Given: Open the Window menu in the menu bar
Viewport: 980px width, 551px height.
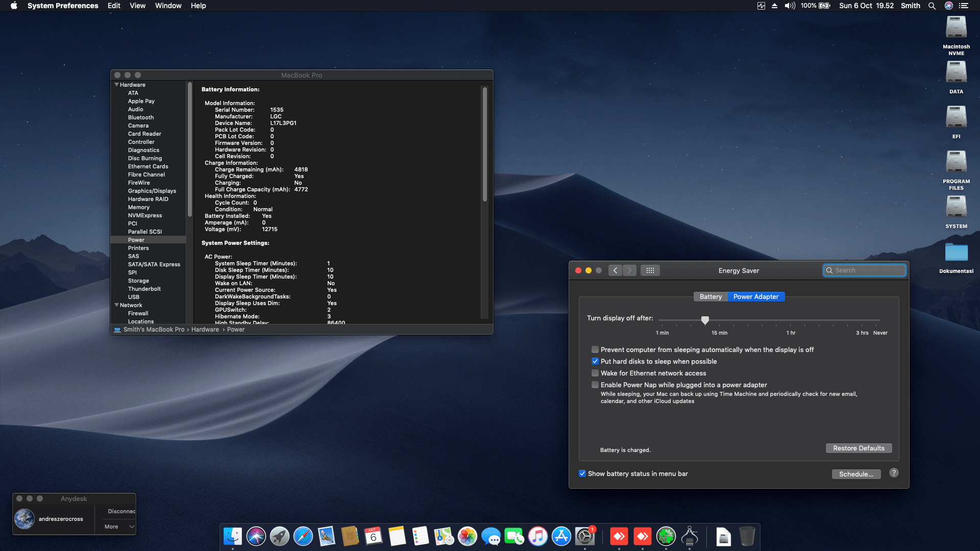Looking at the screenshot, I should coord(168,6).
